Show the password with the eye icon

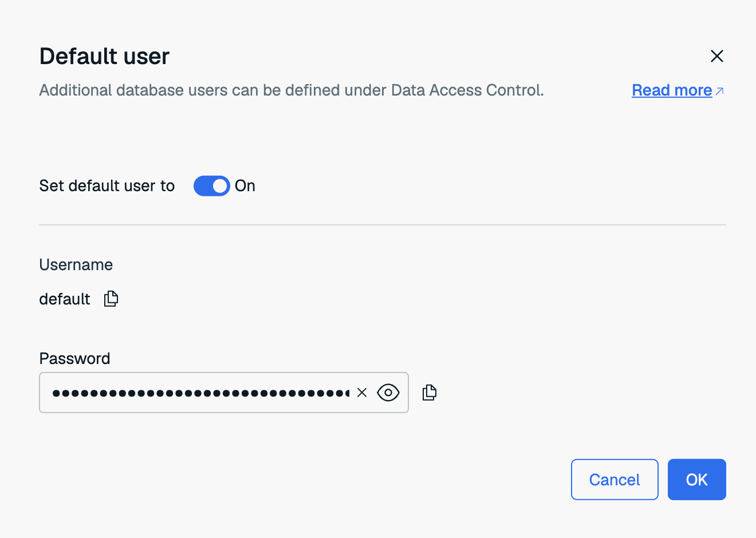click(x=388, y=393)
